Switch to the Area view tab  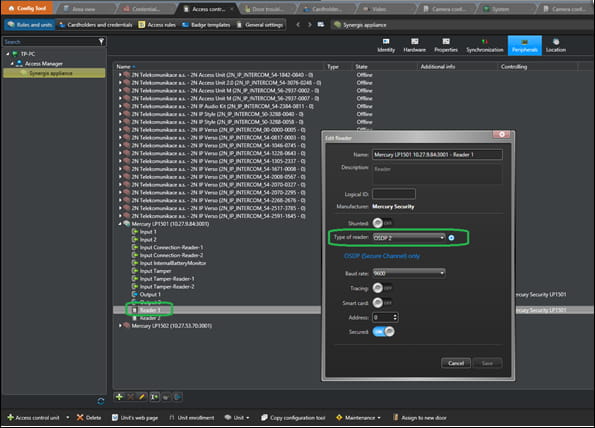tap(83, 9)
